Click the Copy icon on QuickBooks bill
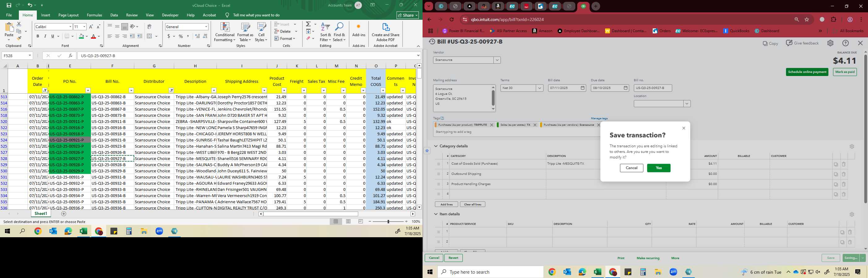Screen dimensions: 868x278 click(770, 44)
